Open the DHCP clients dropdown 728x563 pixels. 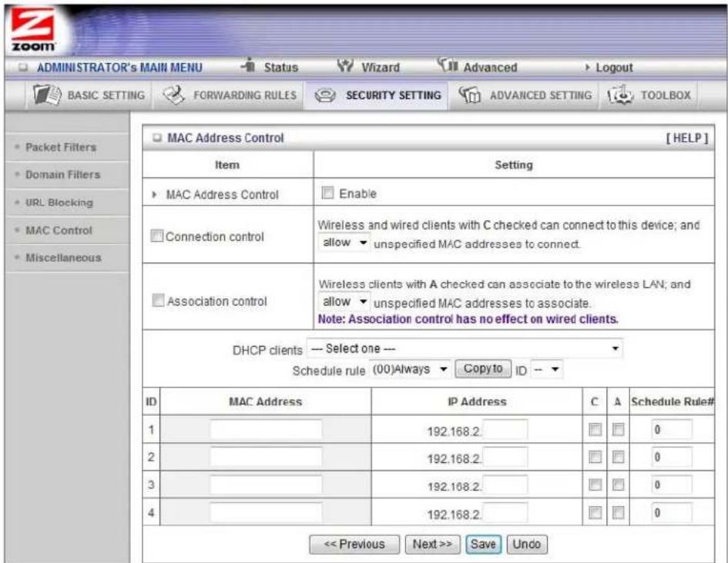point(465,349)
